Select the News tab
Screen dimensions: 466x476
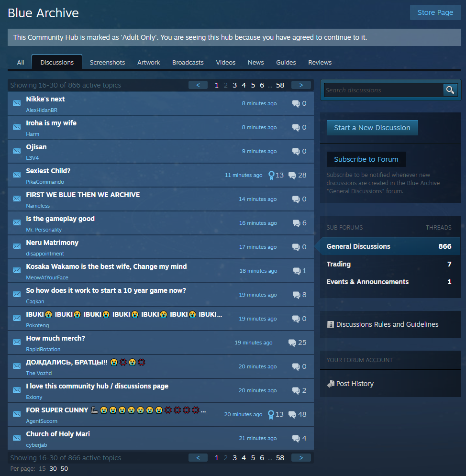(255, 63)
